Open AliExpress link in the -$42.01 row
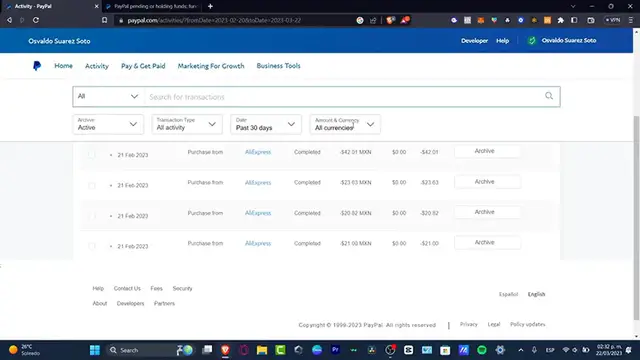The height and width of the screenshot is (360, 640). coord(258,152)
